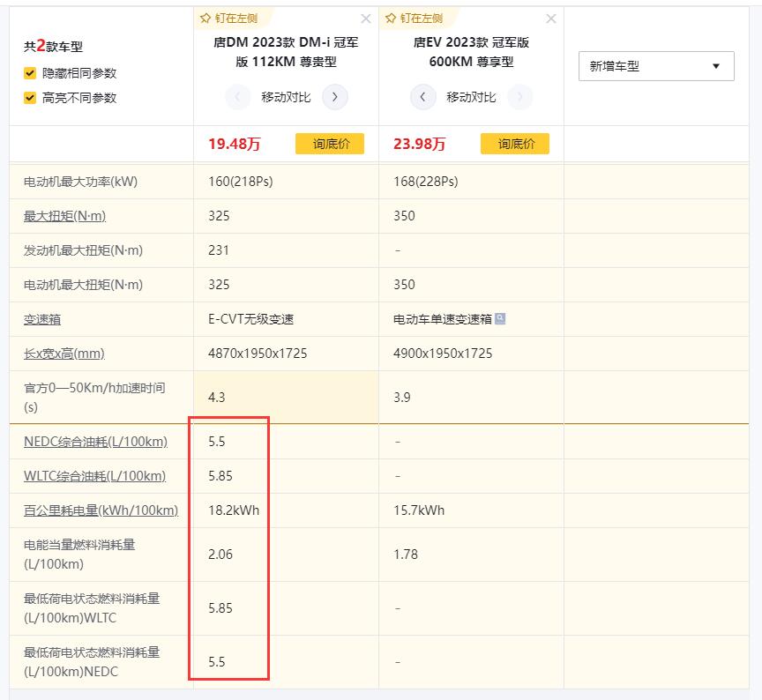Click 最低荷电状态燃料消耗量 WLTC label
Screen dimensions: 762x700
tap(92, 608)
